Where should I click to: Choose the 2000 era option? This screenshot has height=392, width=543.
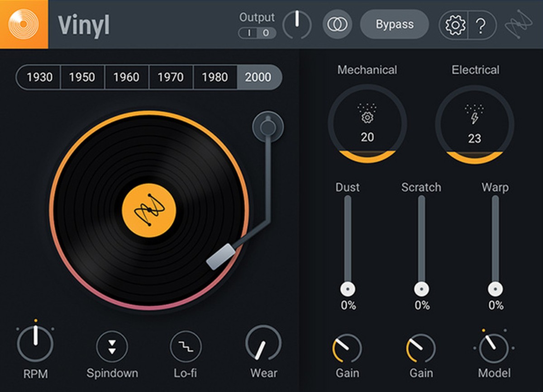[258, 77]
